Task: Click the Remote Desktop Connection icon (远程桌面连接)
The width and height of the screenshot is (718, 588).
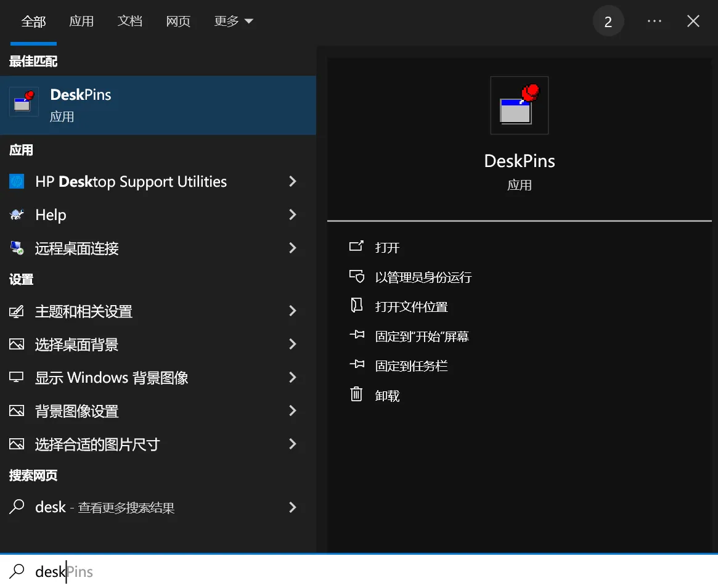Action: tap(17, 248)
